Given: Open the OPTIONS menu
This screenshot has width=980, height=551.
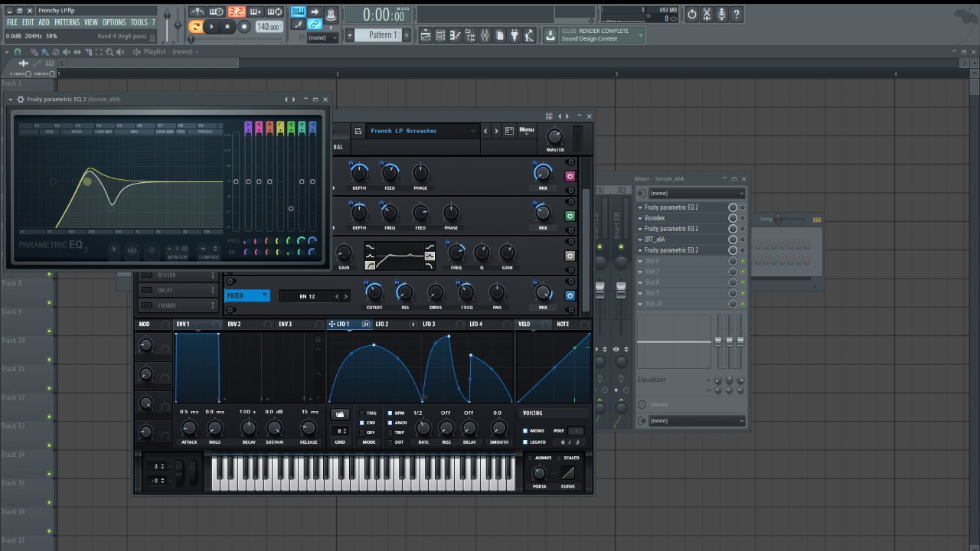Looking at the screenshot, I should (x=114, y=23).
